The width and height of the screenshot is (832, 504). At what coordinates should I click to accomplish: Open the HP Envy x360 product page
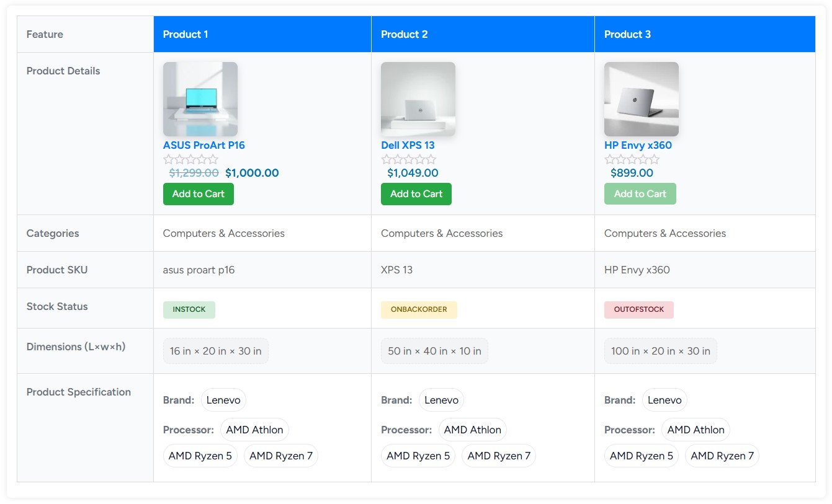pos(639,145)
